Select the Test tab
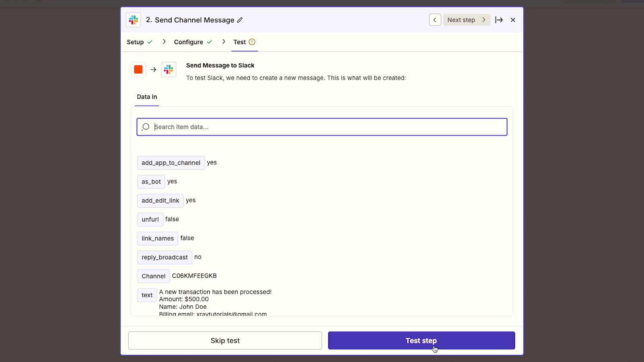The height and width of the screenshot is (362, 644). click(x=244, y=42)
